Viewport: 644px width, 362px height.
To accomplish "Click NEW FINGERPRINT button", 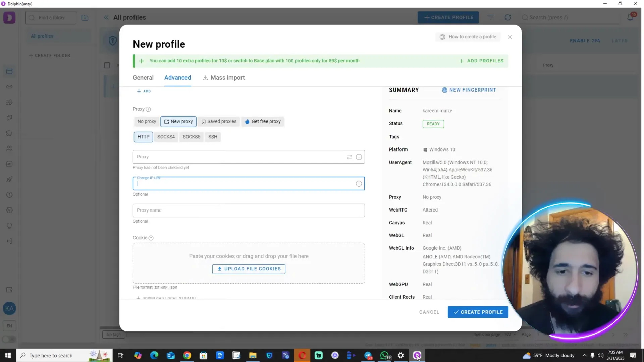I will [469, 90].
